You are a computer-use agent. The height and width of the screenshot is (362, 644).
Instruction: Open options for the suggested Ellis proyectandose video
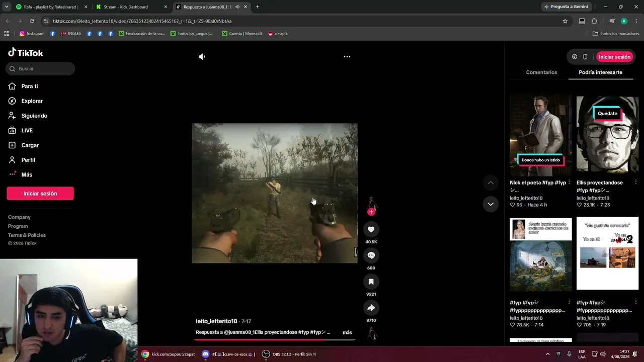(635, 182)
